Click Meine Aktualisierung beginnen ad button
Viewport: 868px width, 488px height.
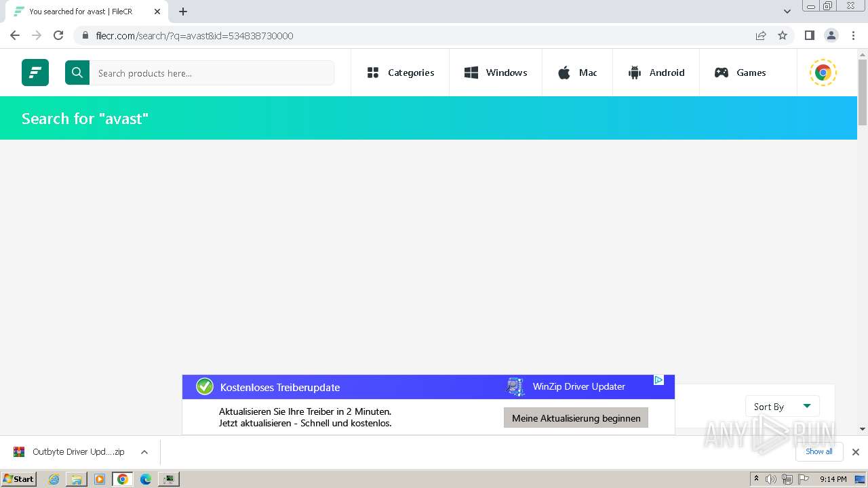pos(576,418)
